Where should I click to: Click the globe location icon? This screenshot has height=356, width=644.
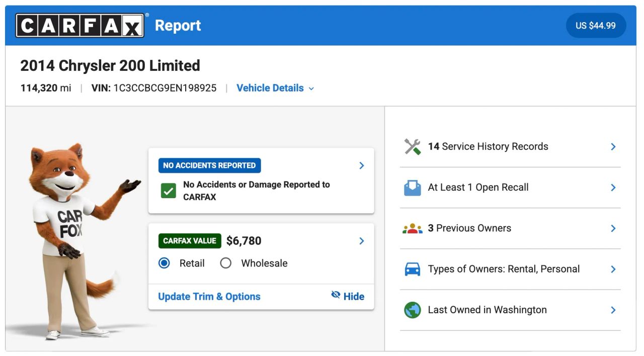pyautogui.click(x=413, y=310)
